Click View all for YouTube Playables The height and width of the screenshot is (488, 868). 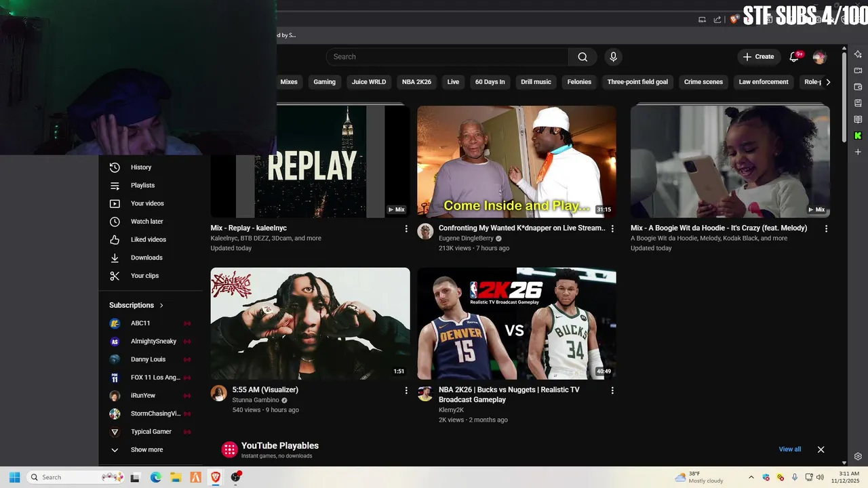coord(789,449)
